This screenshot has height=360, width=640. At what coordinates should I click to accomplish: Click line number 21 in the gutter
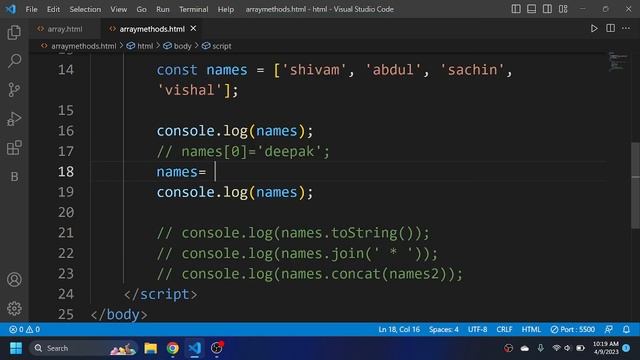[x=66, y=233]
